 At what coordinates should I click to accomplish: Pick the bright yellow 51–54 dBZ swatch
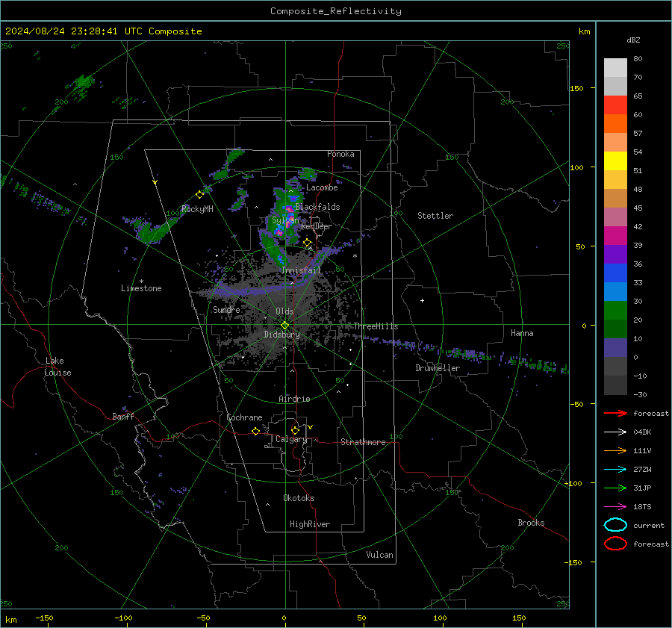pyautogui.click(x=615, y=161)
